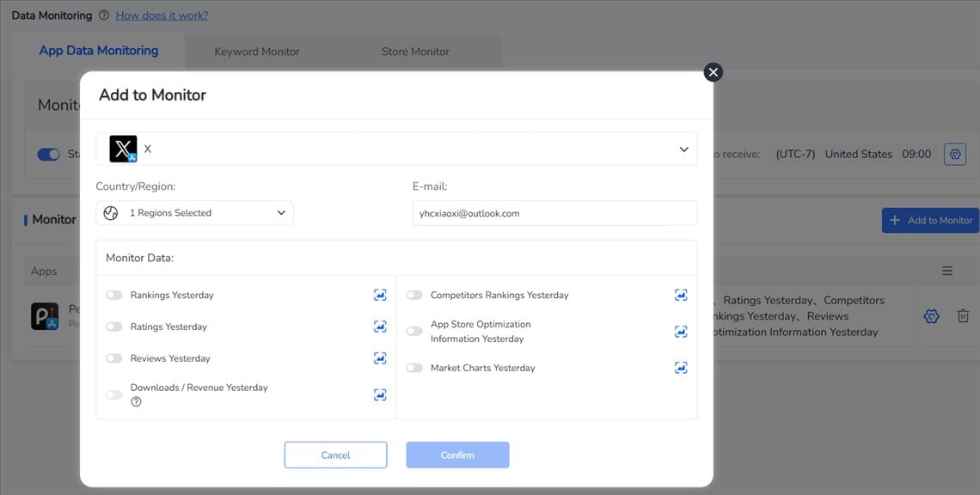Click the Confirm button
Viewport: 980px width, 495px height.
(457, 455)
